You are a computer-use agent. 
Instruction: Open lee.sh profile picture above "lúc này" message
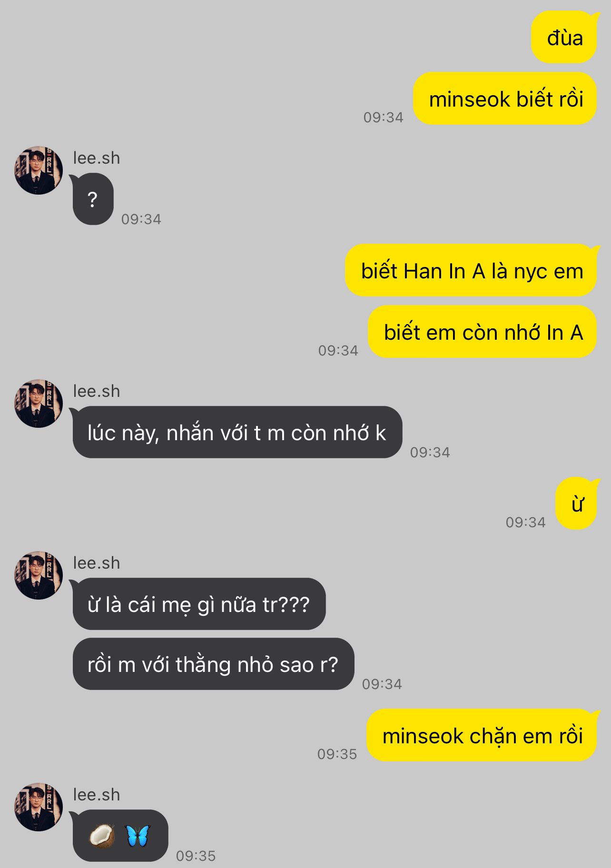(39, 404)
